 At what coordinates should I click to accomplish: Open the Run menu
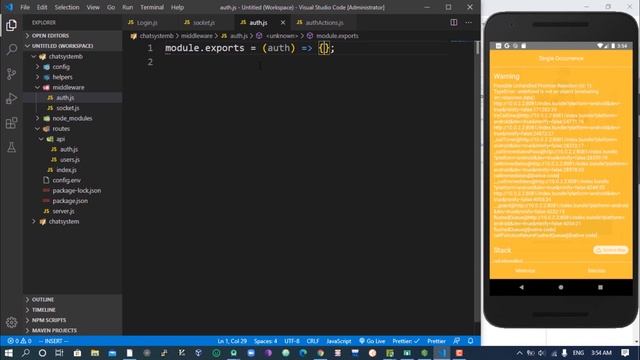127,7
